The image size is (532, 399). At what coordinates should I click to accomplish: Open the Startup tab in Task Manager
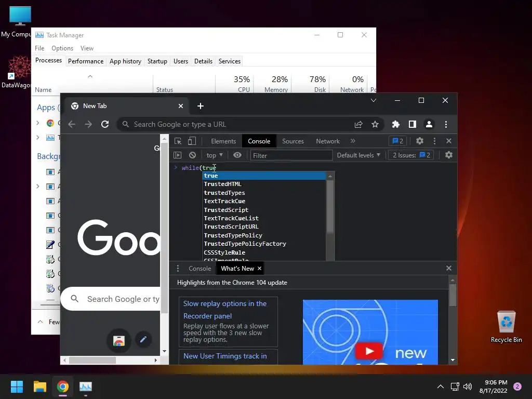coord(157,61)
